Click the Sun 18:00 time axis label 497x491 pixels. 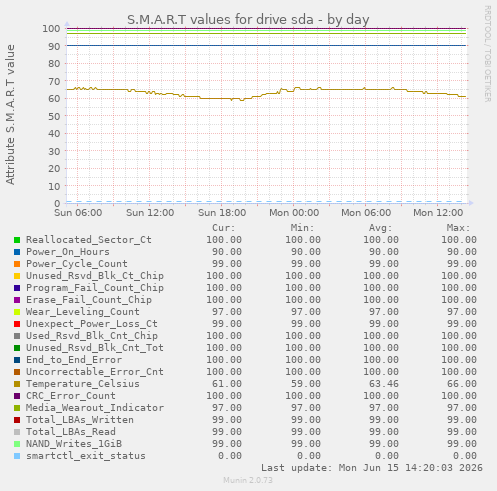[x=222, y=213]
